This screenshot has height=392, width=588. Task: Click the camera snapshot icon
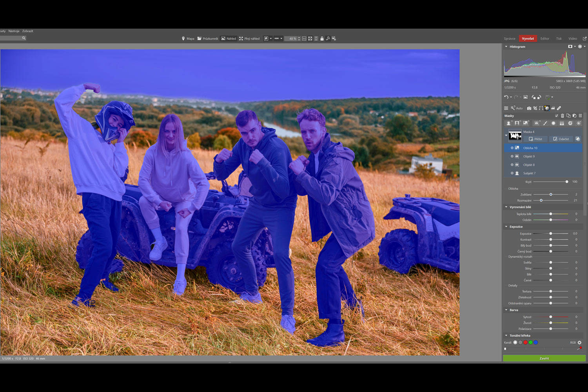click(x=529, y=108)
